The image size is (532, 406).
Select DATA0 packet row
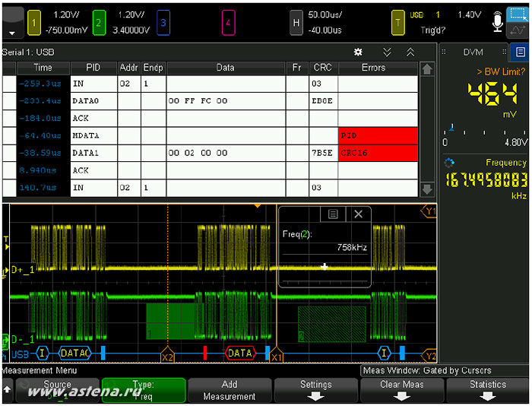[x=211, y=101]
